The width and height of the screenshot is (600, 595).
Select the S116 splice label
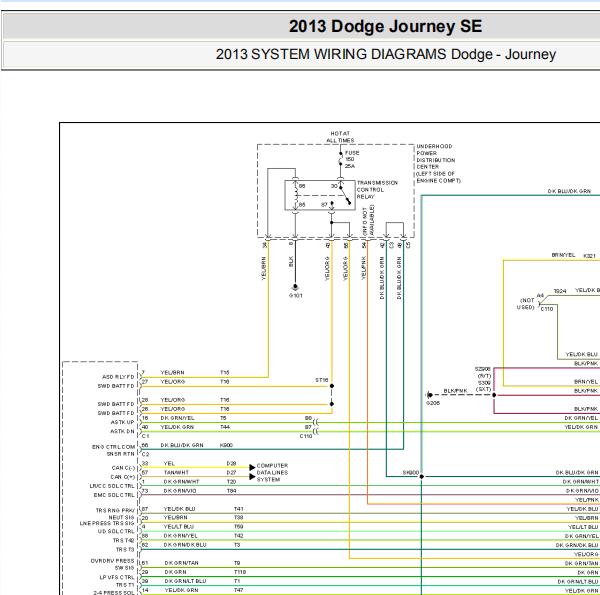click(x=321, y=380)
